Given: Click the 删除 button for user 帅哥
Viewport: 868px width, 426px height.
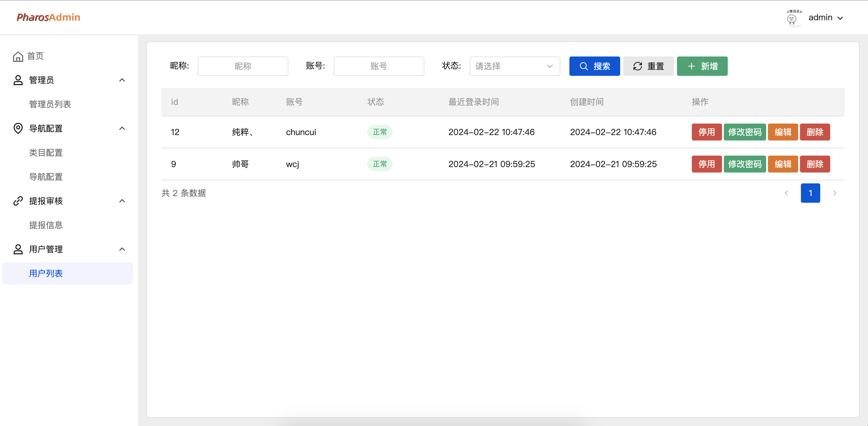Looking at the screenshot, I should click(815, 164).
